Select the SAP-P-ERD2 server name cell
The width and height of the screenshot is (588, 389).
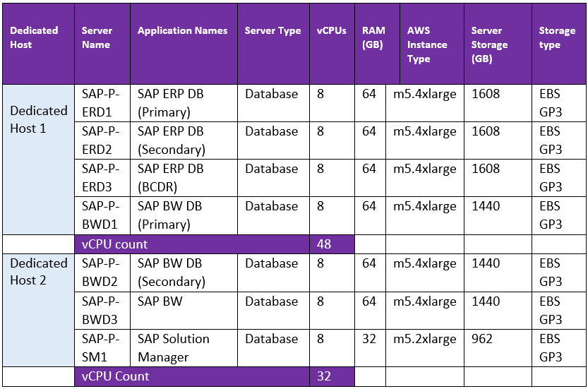pyautogui.click(x=101, y=140)
